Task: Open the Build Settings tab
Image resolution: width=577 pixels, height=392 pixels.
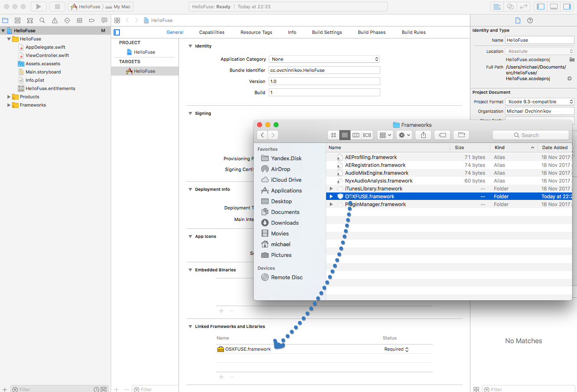Action: (327, 32)
